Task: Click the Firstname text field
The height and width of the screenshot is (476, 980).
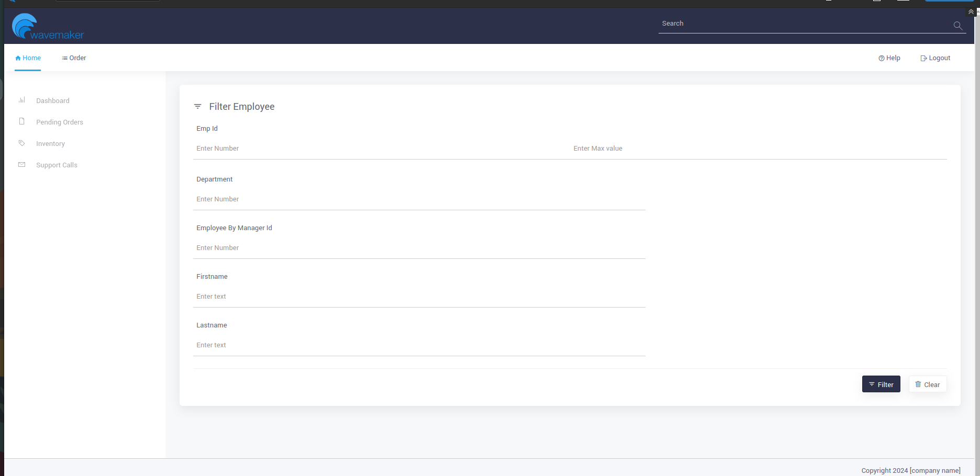Action: tap(419, 297)
